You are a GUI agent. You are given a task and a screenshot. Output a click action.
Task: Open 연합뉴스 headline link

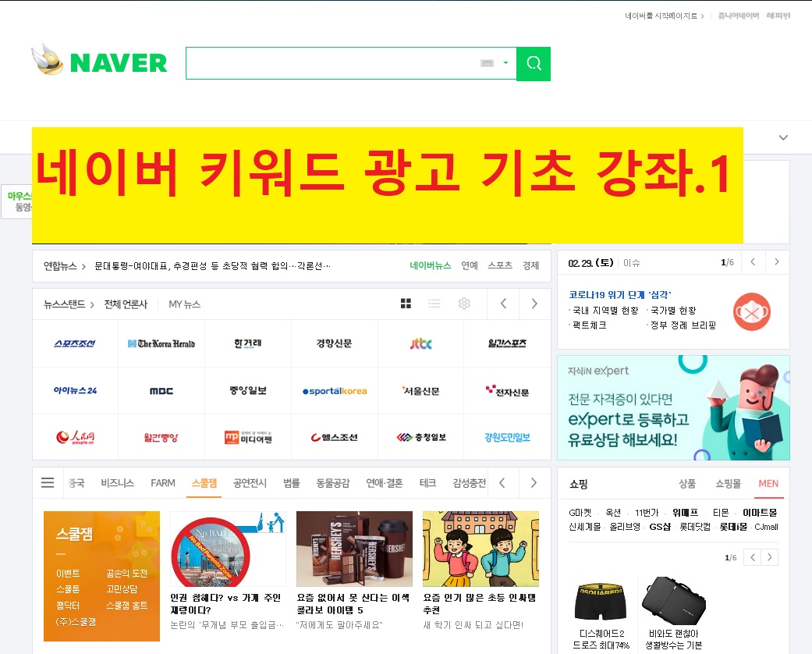point(212,266)
